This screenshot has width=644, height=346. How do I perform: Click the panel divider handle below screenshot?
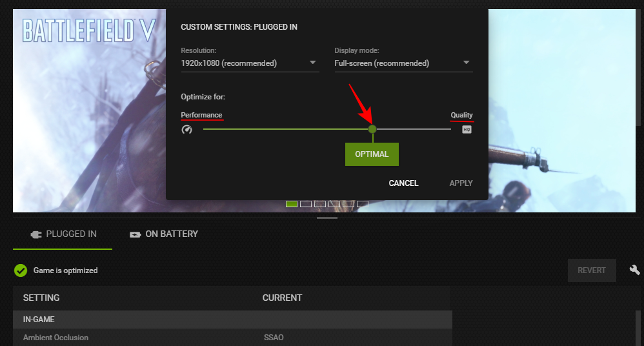point(327,218)
